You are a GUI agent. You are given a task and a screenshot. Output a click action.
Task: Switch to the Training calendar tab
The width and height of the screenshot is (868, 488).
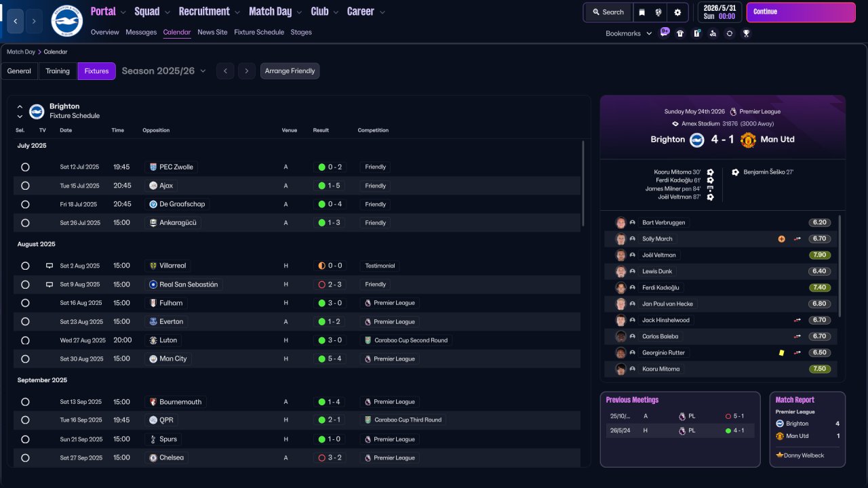pyautogui.click(x=58, y=71)
